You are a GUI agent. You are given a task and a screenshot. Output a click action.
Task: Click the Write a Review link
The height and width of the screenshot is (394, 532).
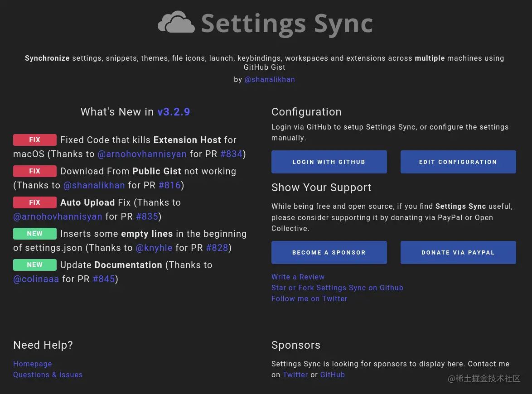coord(298,277)
